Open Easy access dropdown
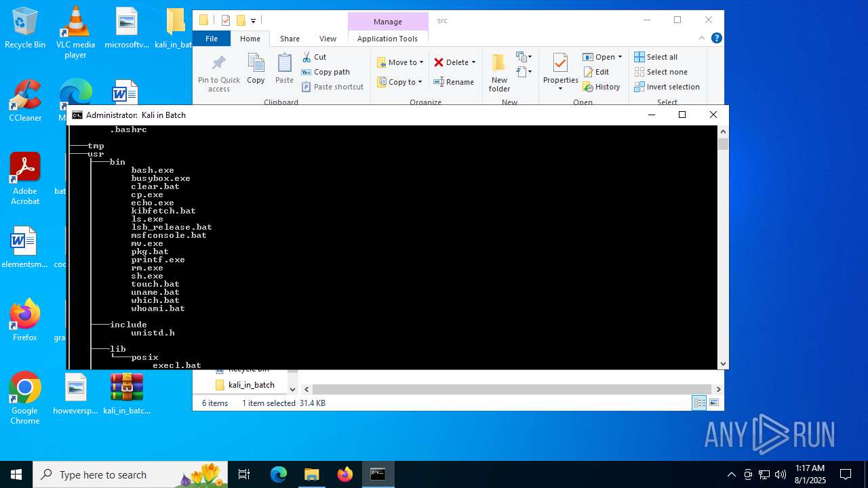868x488 pixels. click(x=524, y=71)
